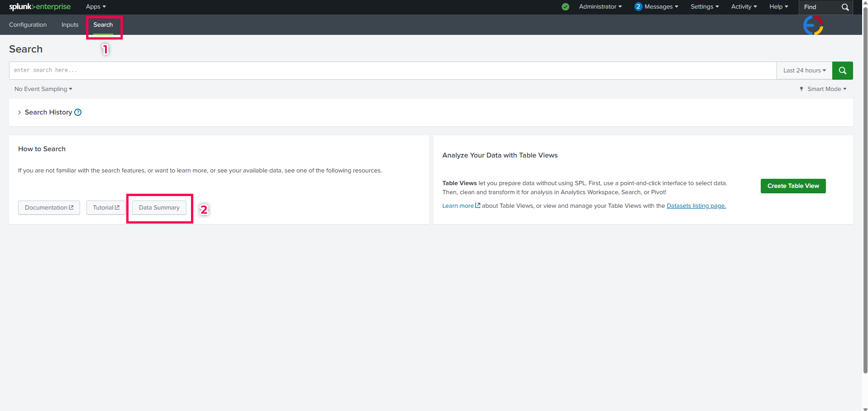Click the green health status checkmark

point(565,7)
